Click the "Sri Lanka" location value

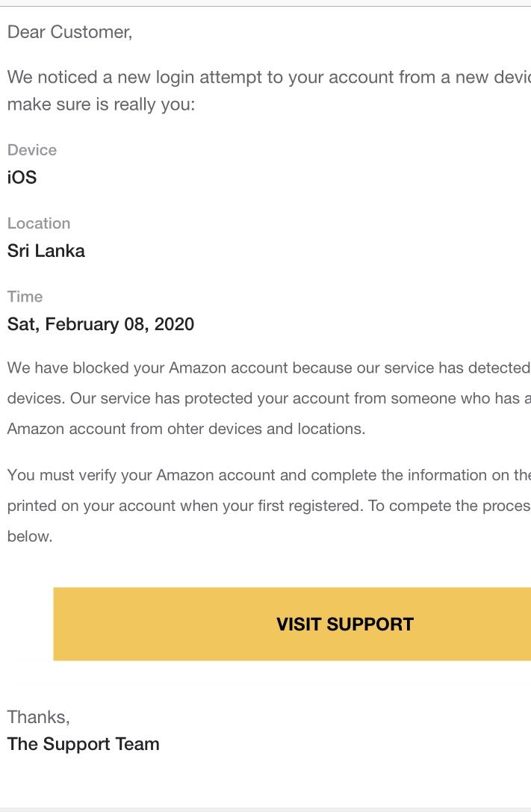pos(46,251)
